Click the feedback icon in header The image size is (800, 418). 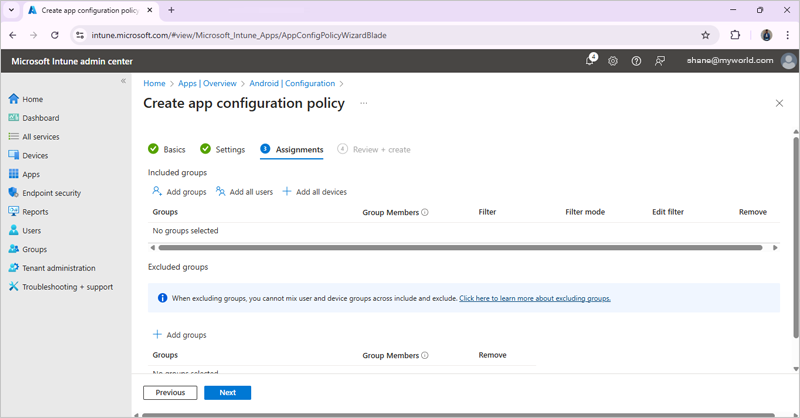tap(660, 61)
